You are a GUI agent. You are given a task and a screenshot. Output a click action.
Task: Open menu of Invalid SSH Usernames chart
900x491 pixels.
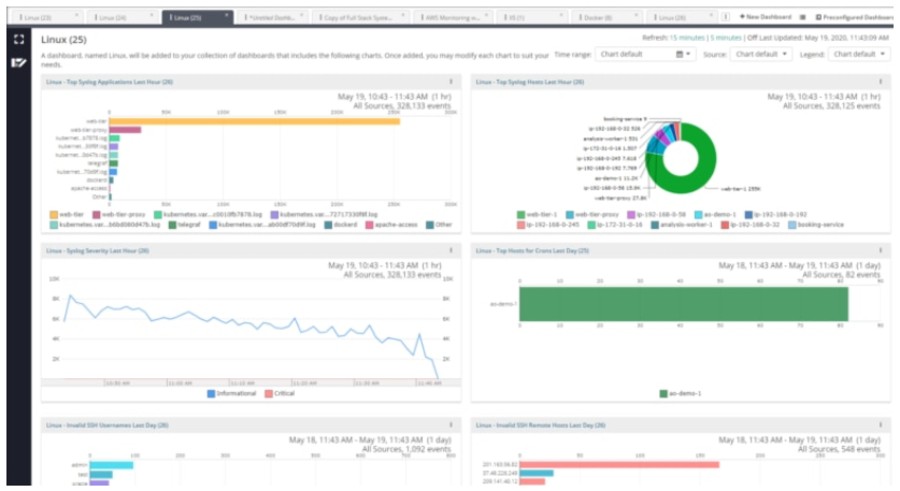pos(451,426)
